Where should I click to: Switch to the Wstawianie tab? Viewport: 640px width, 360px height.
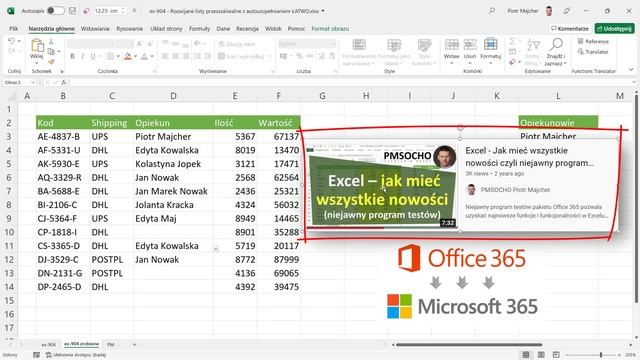(x=95, y=29)
